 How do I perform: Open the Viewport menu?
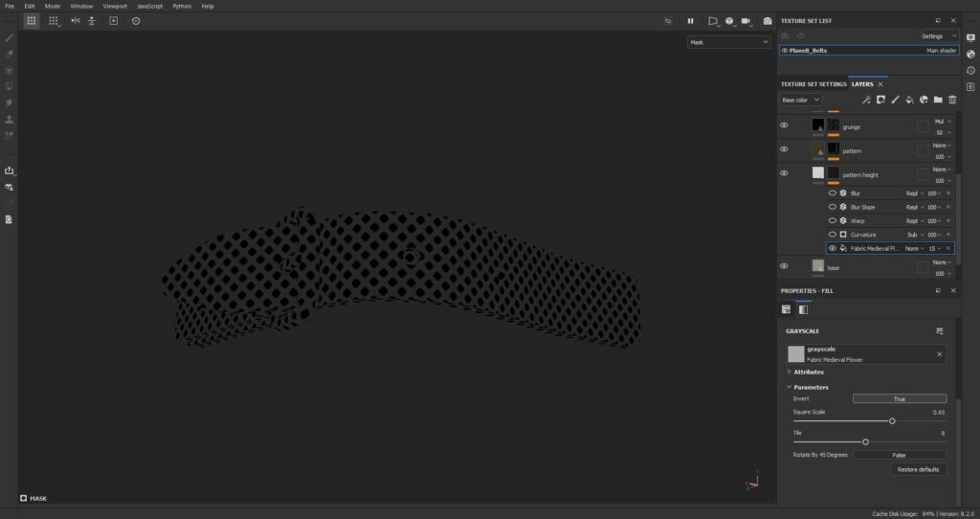(115, 6)
